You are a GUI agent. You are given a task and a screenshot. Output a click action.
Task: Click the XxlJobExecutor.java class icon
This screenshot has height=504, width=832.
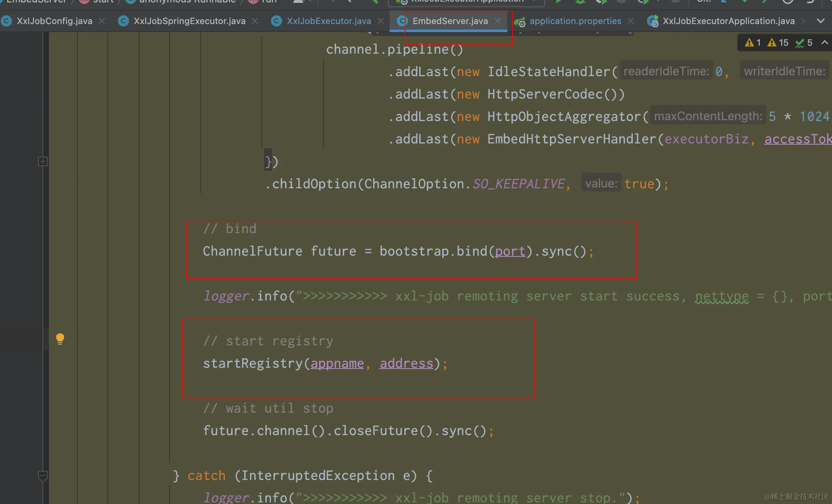(277, 21)
